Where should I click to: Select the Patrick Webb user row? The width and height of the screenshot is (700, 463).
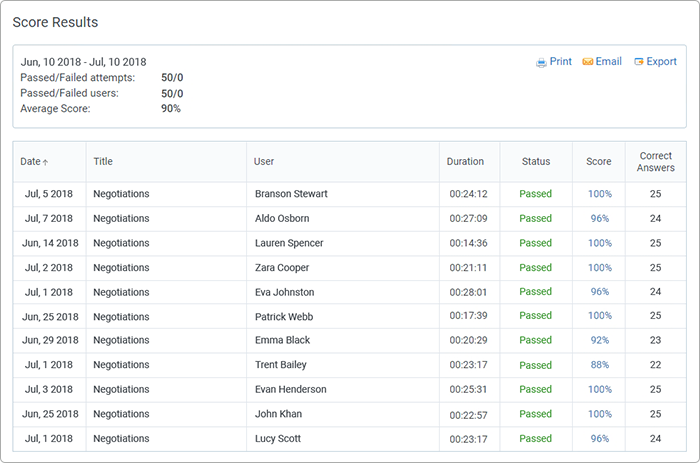pyautogui.click(x=286, y=316)
